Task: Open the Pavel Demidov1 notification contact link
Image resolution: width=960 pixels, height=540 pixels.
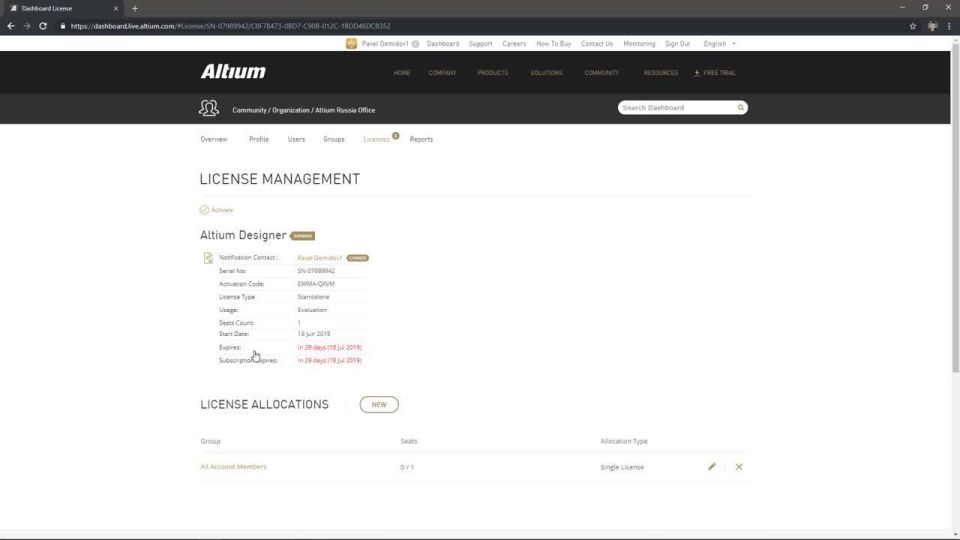Action: [320, 258]
